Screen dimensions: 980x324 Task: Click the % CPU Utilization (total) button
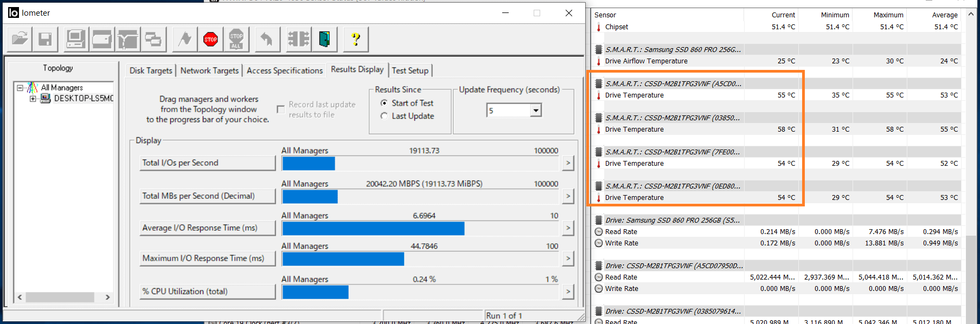coord(208,291)
